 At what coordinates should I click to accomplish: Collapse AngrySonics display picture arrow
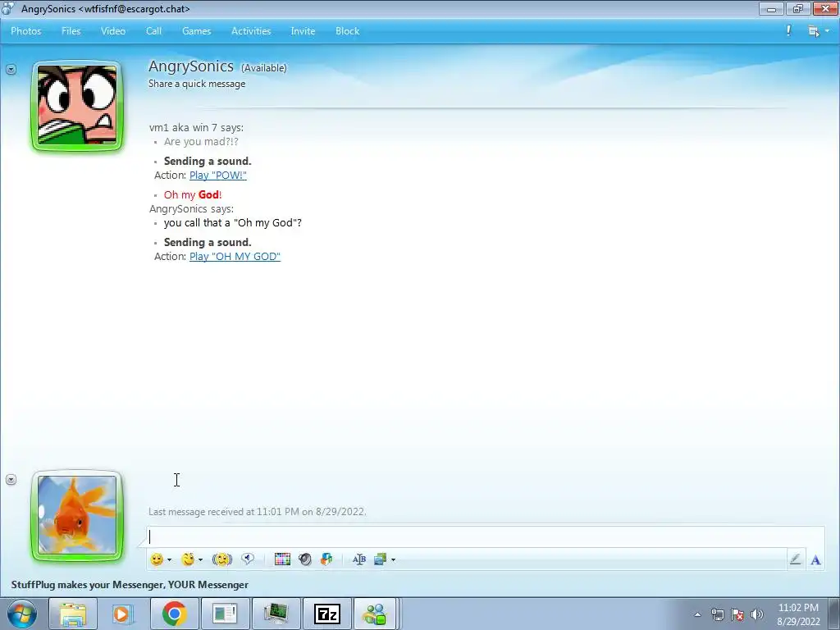11,69
